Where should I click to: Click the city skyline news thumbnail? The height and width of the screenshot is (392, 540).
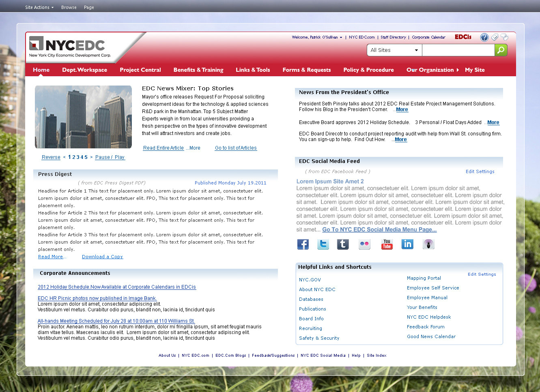pos(83,117)
